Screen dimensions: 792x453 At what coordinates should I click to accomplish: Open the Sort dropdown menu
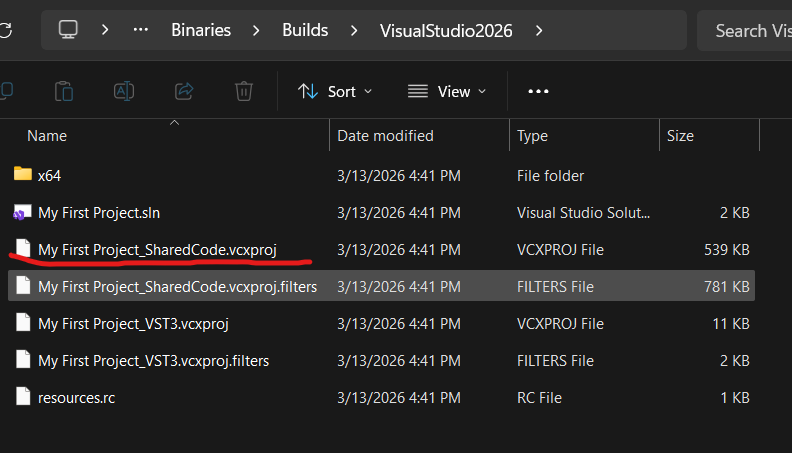[x=335, y=91]
